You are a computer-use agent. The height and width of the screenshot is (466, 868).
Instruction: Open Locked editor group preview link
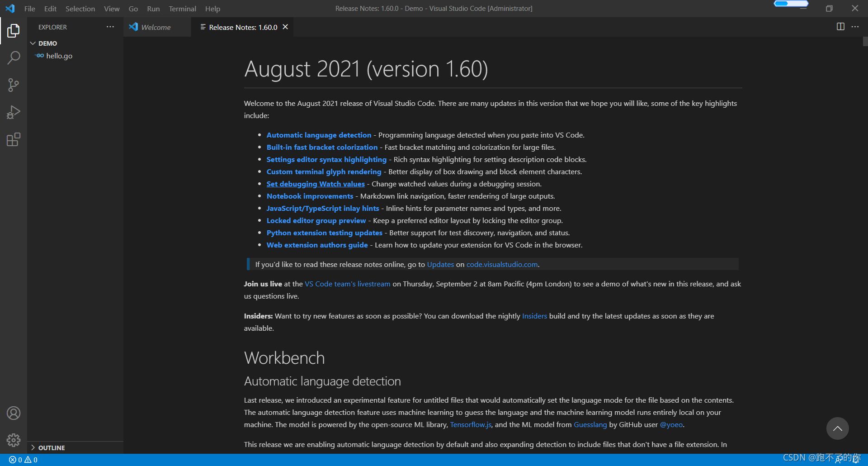click(x=316, y=220)
